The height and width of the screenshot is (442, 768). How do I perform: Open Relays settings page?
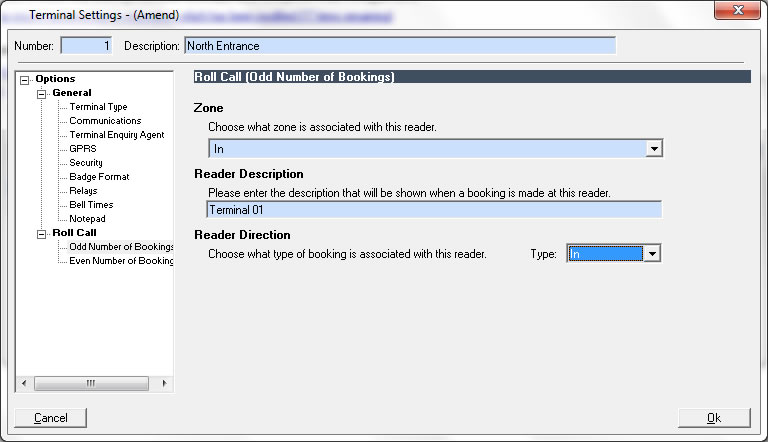point(83,191)
